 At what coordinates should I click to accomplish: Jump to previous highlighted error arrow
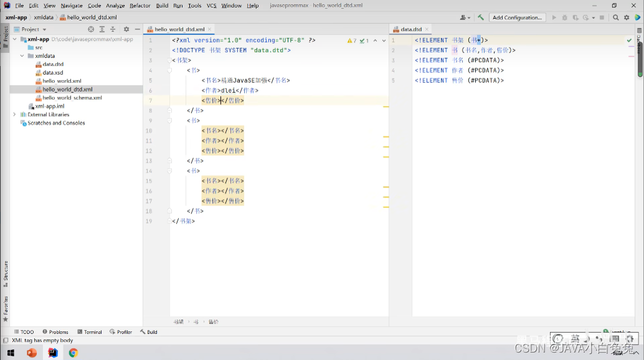pos(375,40)
